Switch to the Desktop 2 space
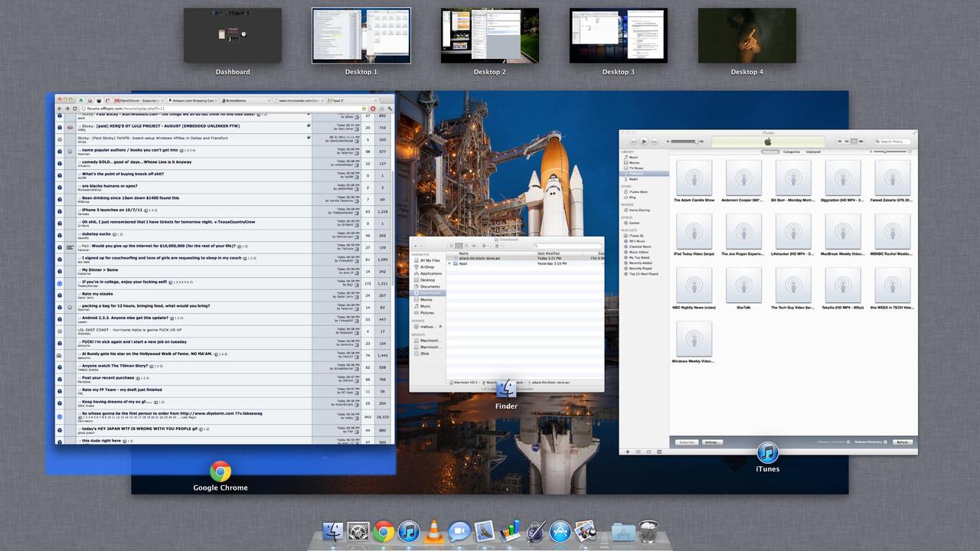 tap(490, 35)
